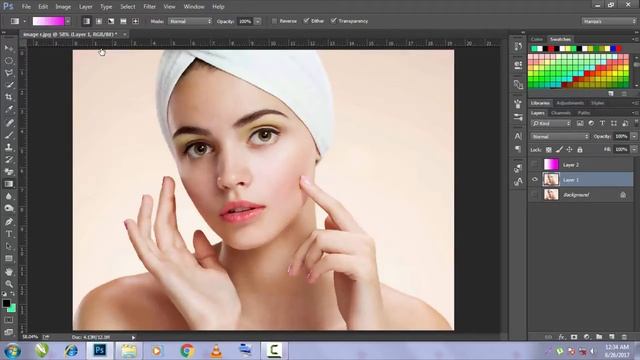Choose the Radial Gradient style
This screenshot has height=360, width=640.
click(x=99, y=21)
